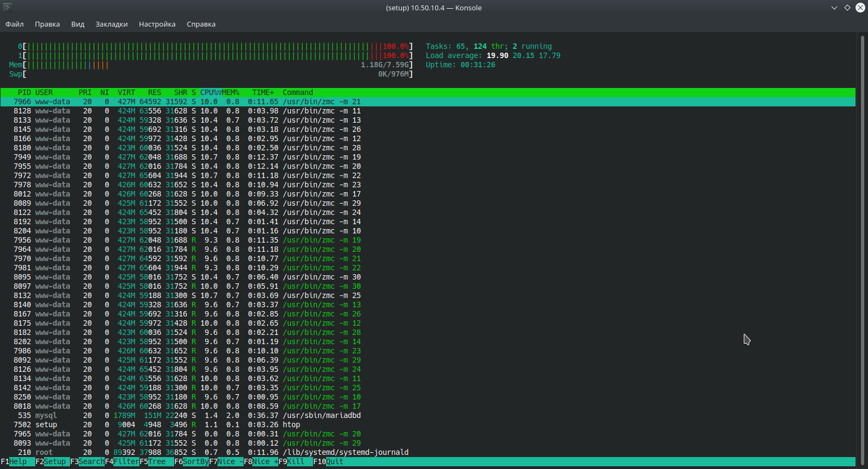Open the Вид menu
Viewport: 868px width, 469px height.
[x=78, y=24]
